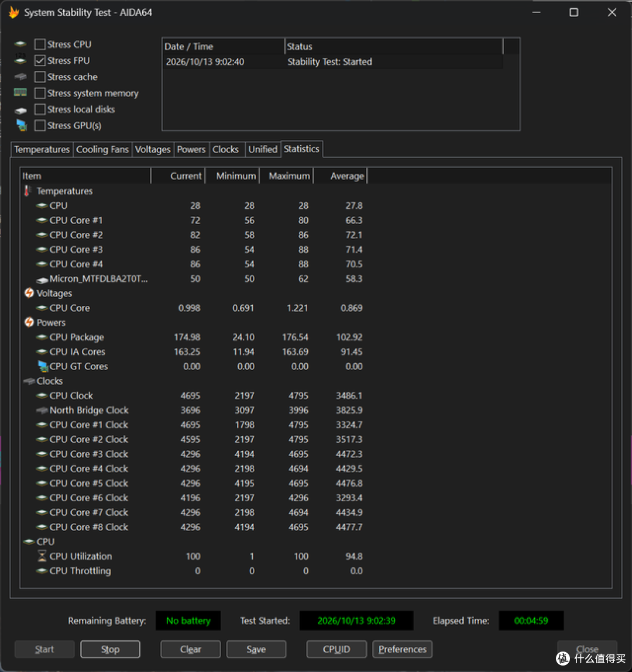
Task: Click the drive icon for Micron_MTFDLBA2T0T
Action: pyautogui.click(x=42, y=280)
